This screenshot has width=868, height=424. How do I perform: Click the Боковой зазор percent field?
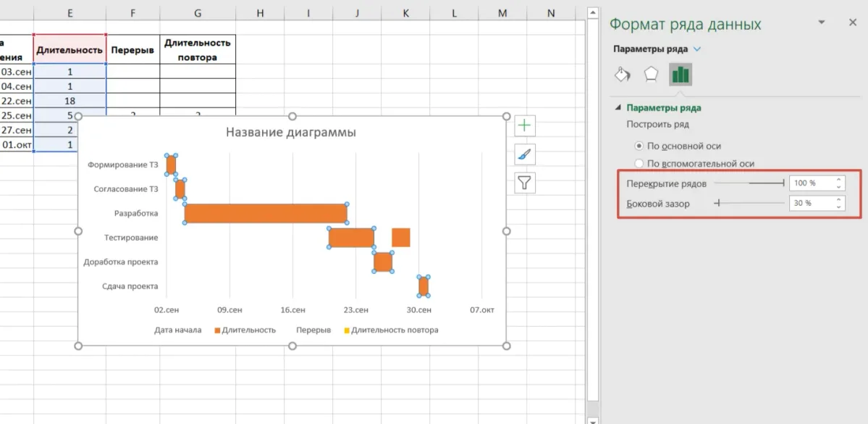click(809, 204)
